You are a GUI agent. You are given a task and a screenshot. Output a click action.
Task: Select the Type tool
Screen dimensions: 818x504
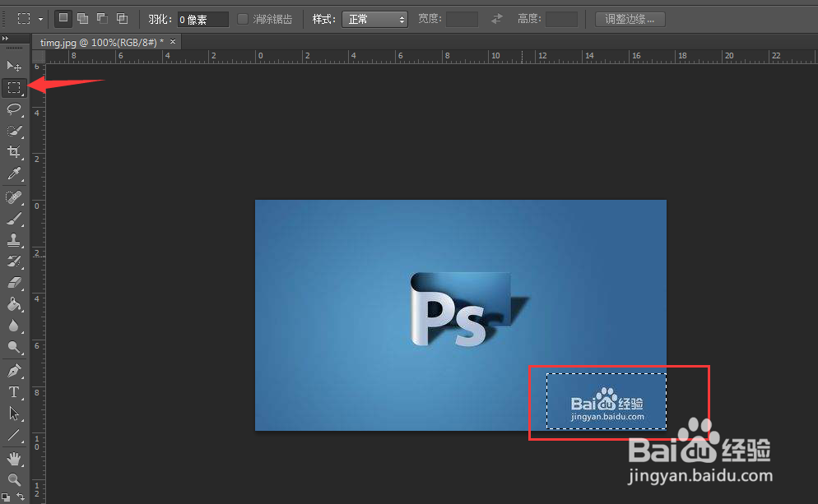click(x=14, y=392)
